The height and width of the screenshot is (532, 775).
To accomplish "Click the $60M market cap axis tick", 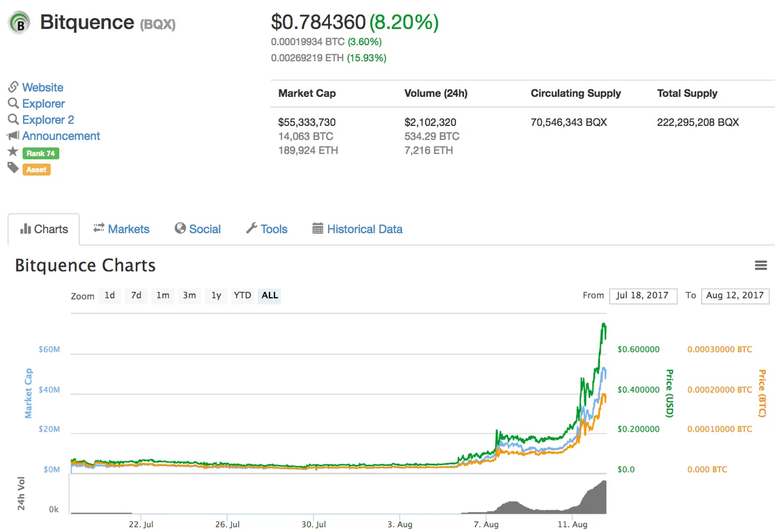I will [x=49, y=349].
